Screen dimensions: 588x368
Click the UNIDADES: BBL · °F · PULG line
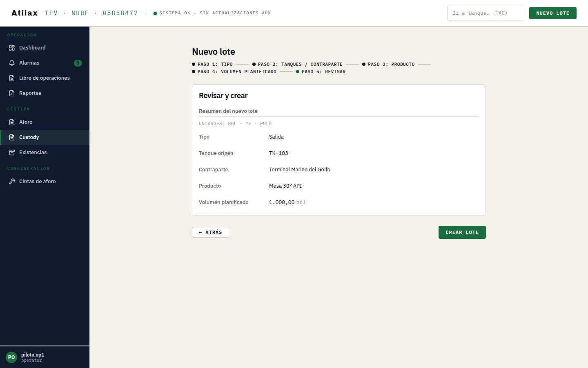235,123
